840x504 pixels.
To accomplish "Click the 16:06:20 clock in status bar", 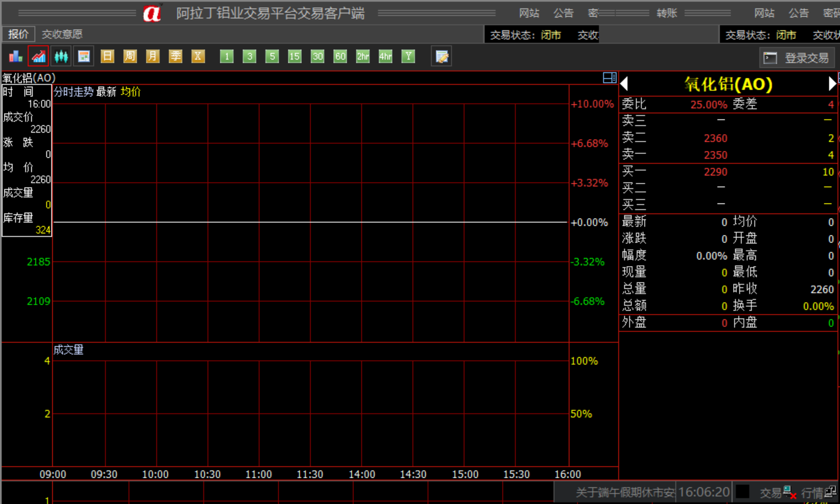I will pos(704,492).
